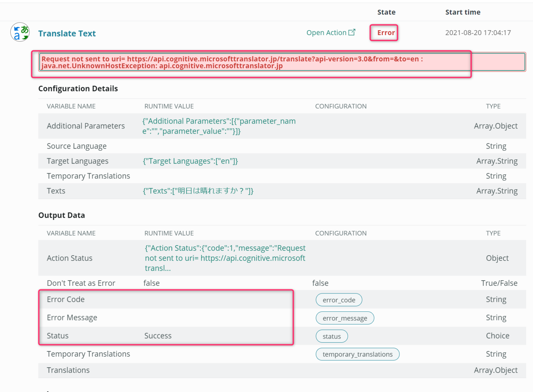The height and width of the screenshot is (392, 533).
Task: Click the external link icon next to Open Action
Action: [x=352, y=32]
